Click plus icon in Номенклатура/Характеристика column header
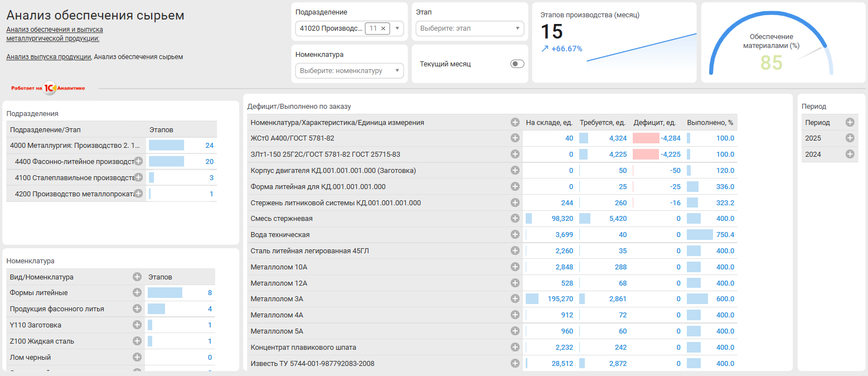The height and width of the screenshot is (376, 868). [515, 123]
